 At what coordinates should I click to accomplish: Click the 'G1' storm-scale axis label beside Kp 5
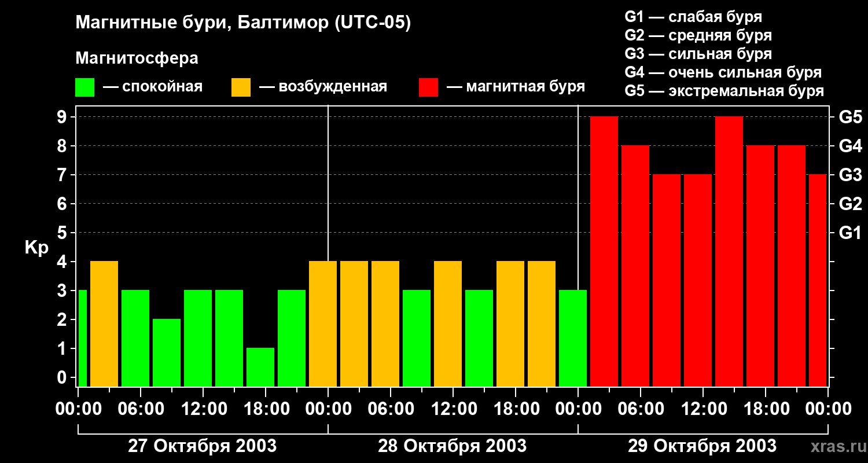pyautogui.click(x=850, y=233)
